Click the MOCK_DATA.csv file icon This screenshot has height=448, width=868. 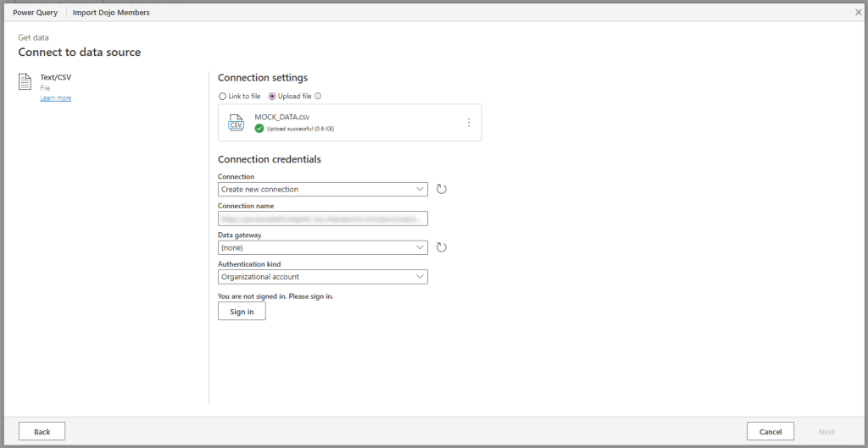point(236,123)
